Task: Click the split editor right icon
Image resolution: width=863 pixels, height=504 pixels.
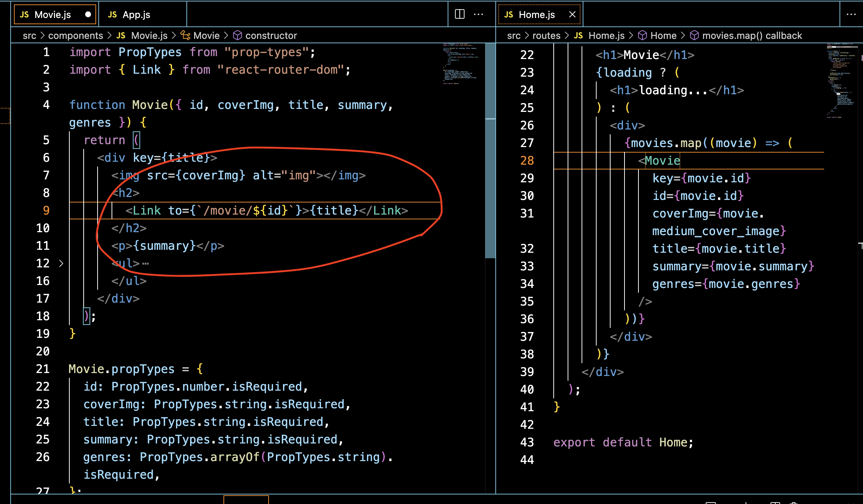Action: (x=459, y=14)
